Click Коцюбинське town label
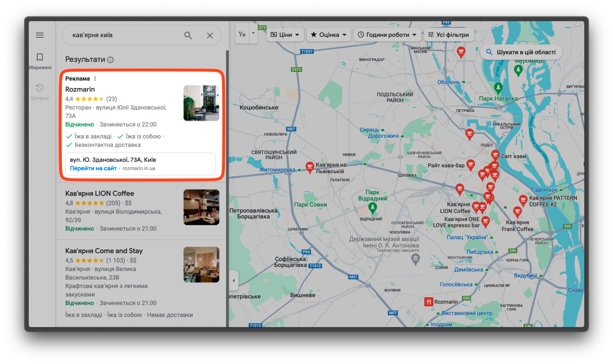 click(x=259, y=108)
